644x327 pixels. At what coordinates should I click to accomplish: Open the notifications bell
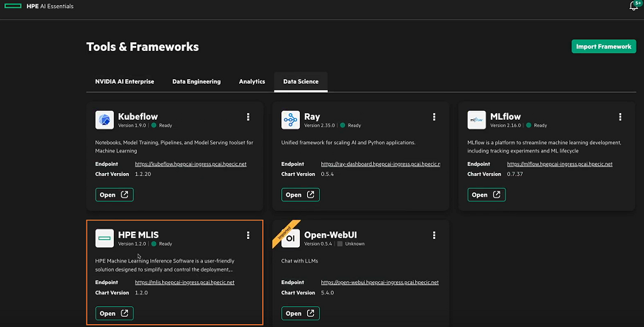pos(634,6)
